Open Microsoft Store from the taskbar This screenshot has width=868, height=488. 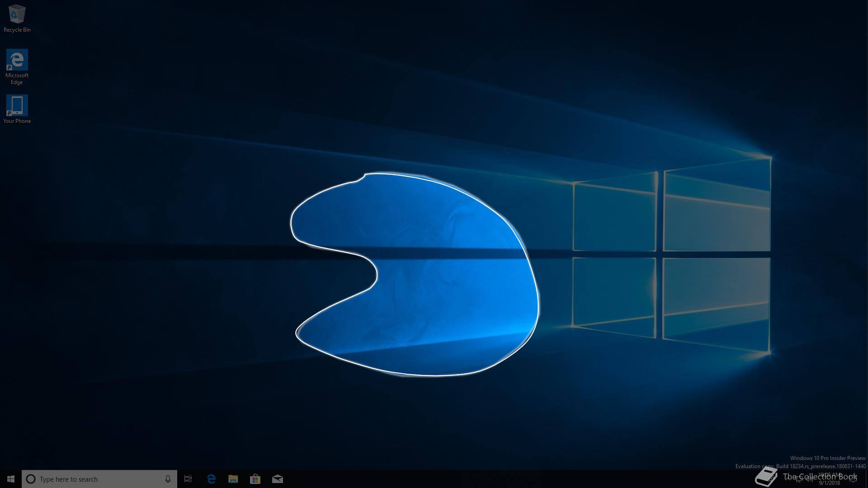coord(255,479)
